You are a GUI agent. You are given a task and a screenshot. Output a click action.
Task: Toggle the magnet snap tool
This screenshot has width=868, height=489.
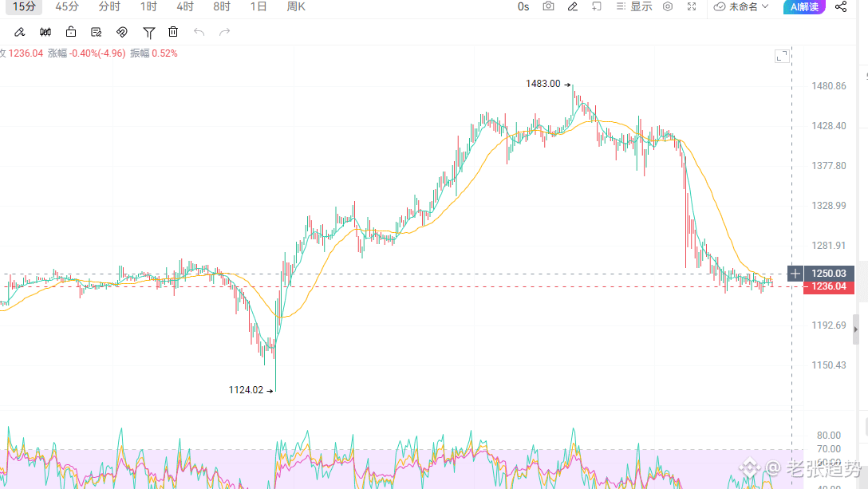[122, 32]
